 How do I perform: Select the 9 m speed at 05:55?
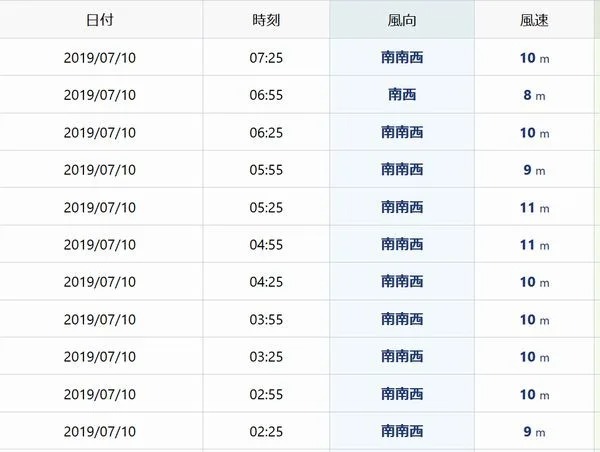click(x=534, y=170)
